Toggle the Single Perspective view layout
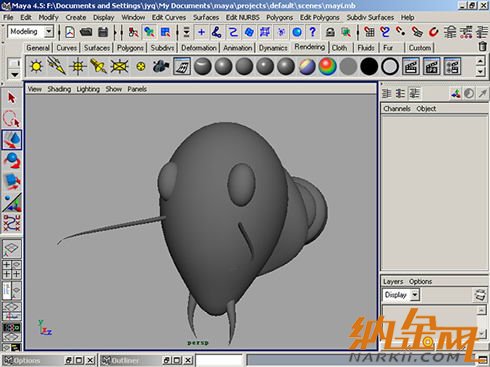Image resolution: width=490 pixels, height=367 pixels. click(x=12, y=248)
